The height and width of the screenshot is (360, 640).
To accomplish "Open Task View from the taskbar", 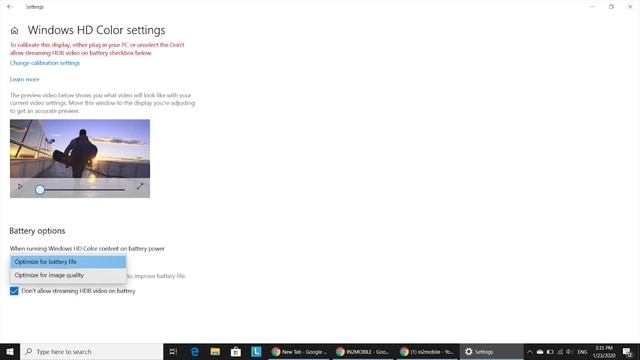I will (x=173, y=351).
